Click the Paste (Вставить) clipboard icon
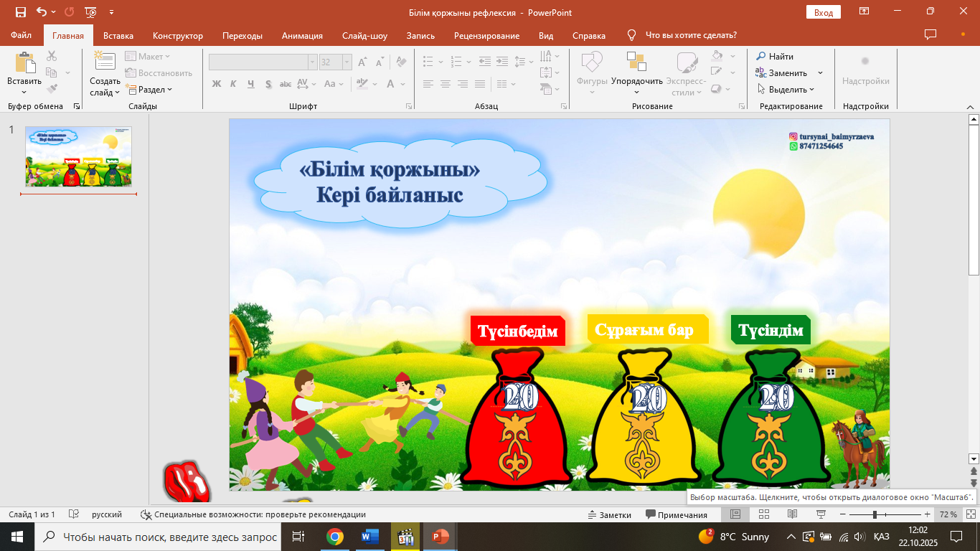Viewport: 980px width, 551px height. click(24, 64)
